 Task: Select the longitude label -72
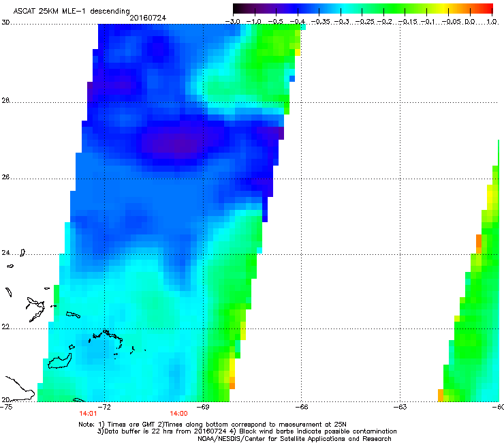(104, 407)
